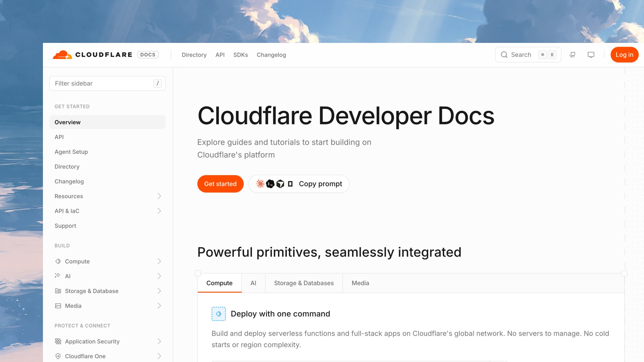Viewport: 644px width, 362px height.
Task: Click the Claude asterisk icon in Copy prompt
Action: [260, 184]
